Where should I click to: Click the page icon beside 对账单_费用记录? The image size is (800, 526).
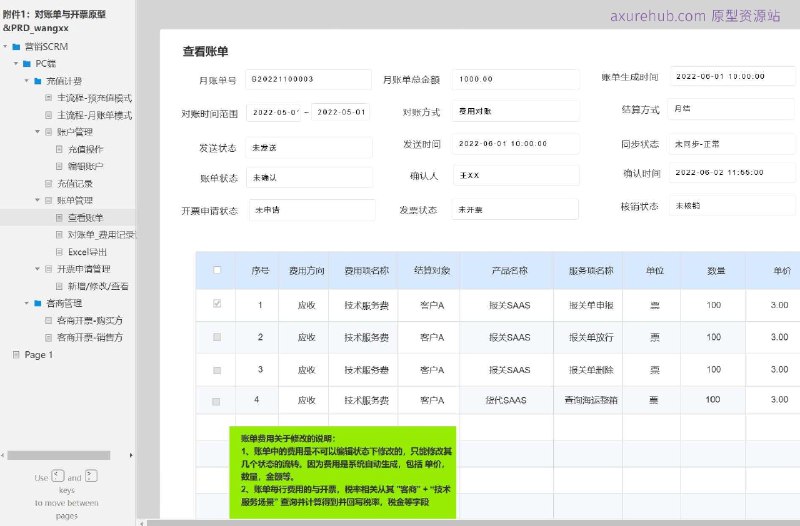coord(59,235)
